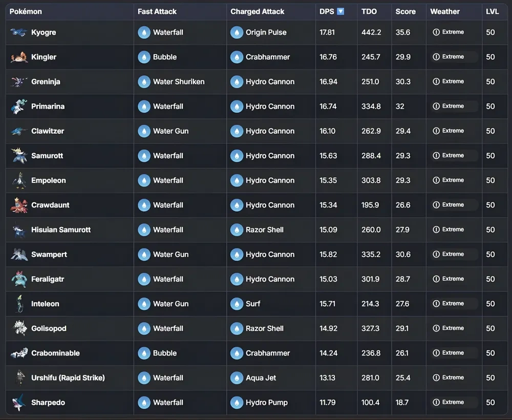Click Hisuian Samurott's Razor Shell text
Viewport: 512px width, 420px height.
point(265,229)
